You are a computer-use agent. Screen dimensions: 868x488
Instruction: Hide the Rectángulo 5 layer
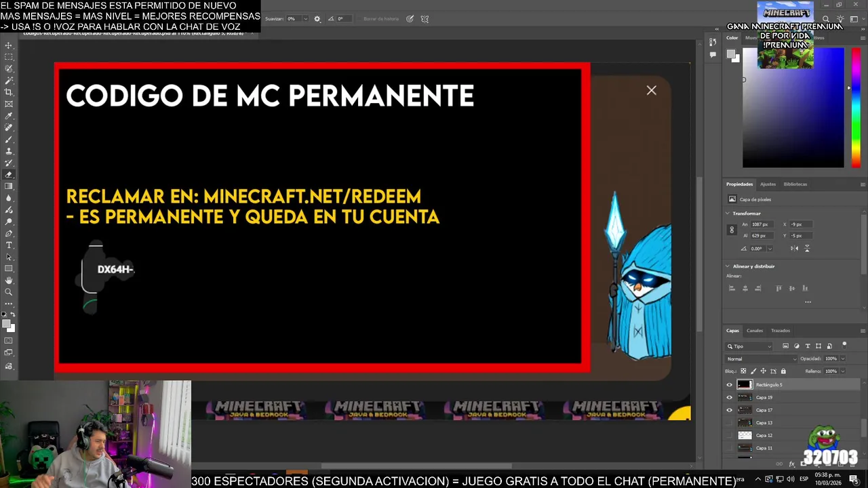pos(730,385)
